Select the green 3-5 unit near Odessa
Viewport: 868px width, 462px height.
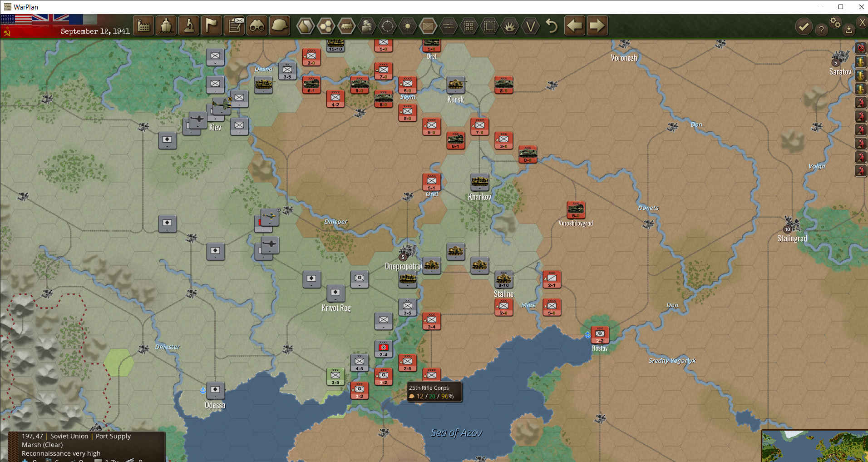(x=335, y=377)
